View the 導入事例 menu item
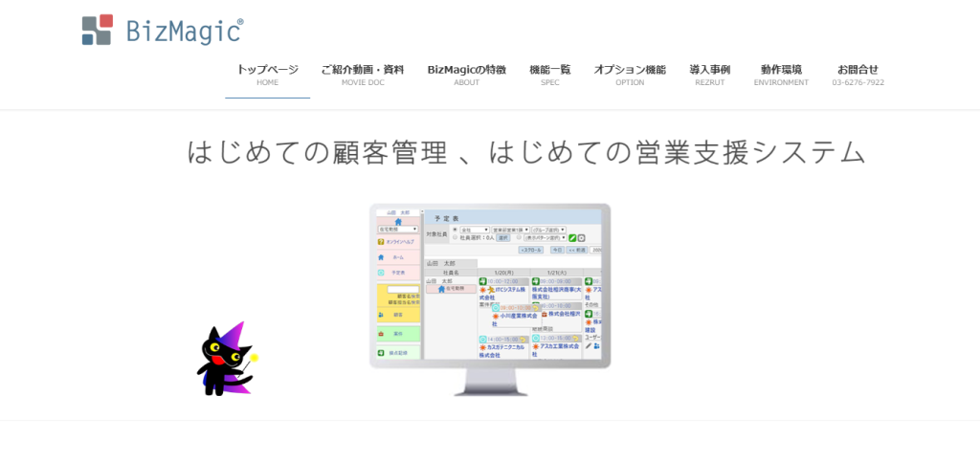 pos(710,75)
